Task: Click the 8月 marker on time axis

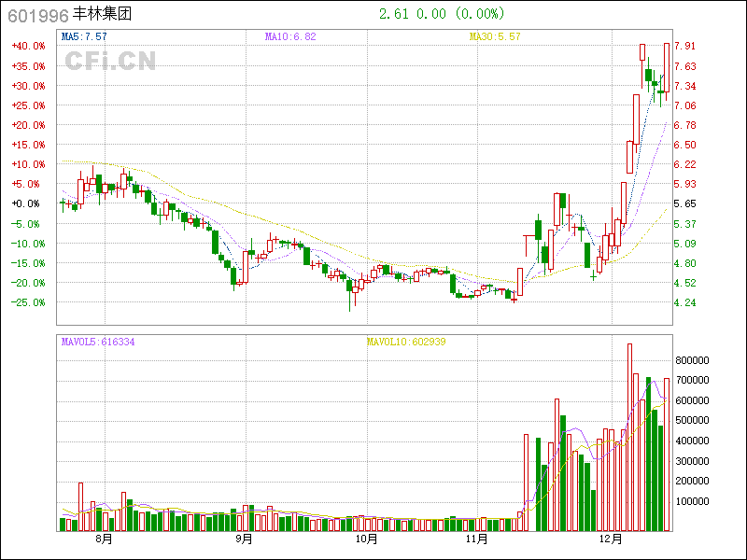Action: pos(104,539)
